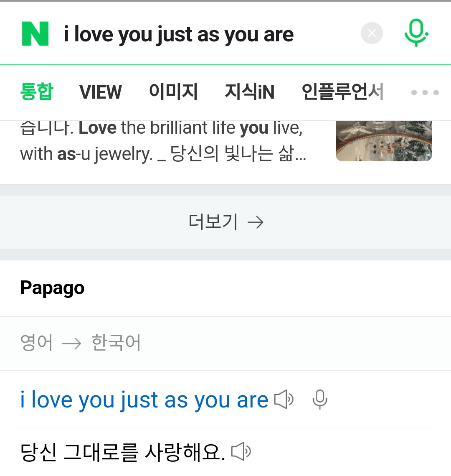
Task: Open the as-u jewelry result snippet
Action: [x=163, y=142]
